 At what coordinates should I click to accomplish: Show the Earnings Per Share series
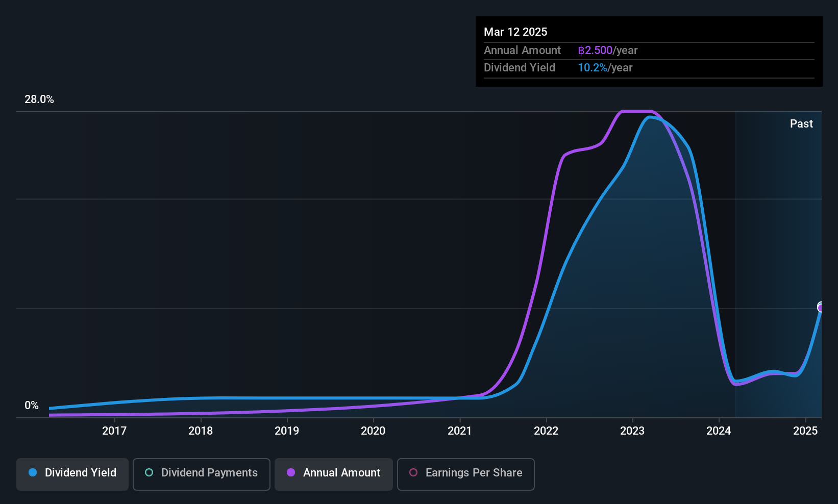pos(466,474)
